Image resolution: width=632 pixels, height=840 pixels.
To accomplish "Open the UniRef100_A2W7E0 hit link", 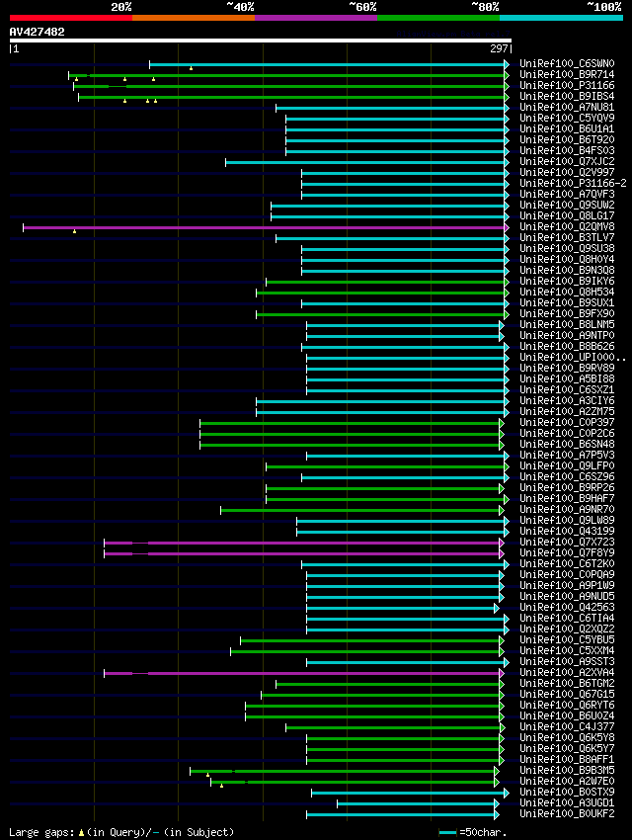I will point(567,782).
